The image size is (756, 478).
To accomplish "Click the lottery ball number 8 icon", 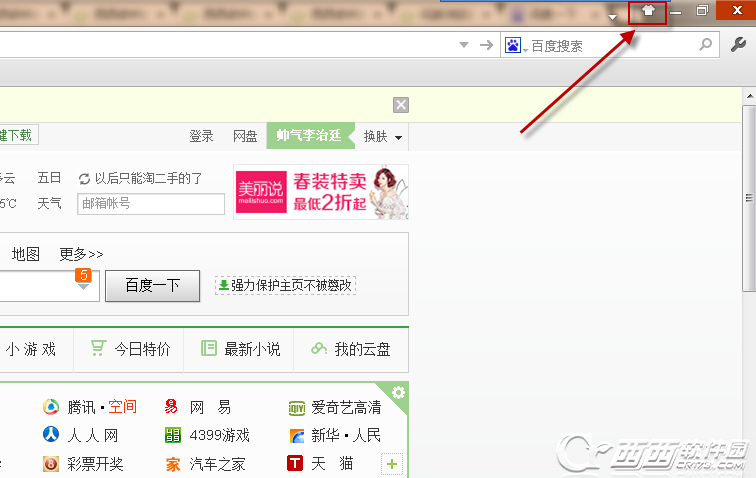I will (51, 464).
